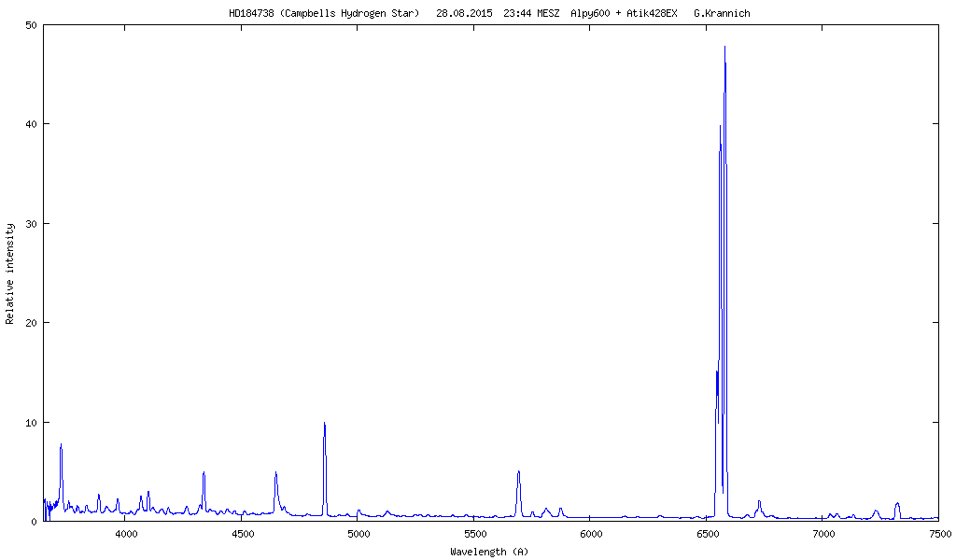Click the 4000 tick label on x-axis
The height and width of the screenshot is (560, 956).
[x=126, y=534]
